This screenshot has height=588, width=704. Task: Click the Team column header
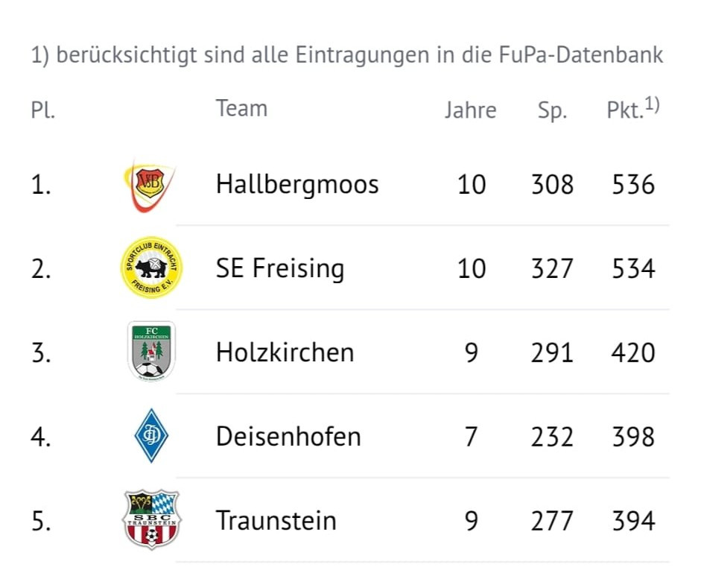[x=241, y=109]
